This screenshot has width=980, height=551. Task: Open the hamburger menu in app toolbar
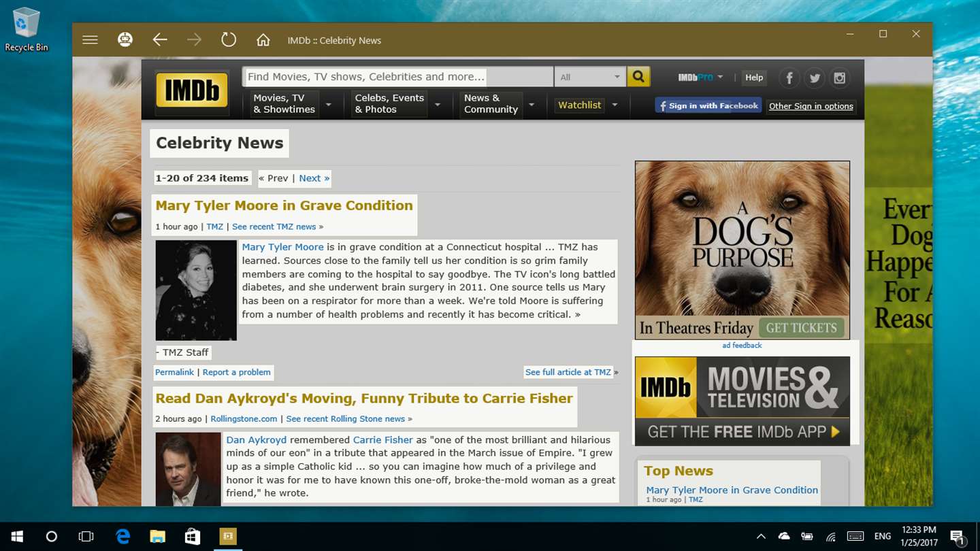click(90, 40)
